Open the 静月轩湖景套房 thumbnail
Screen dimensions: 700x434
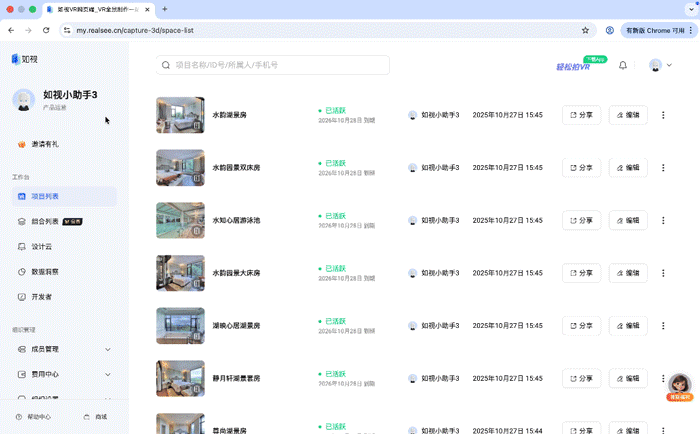click(x=180, y=378)
